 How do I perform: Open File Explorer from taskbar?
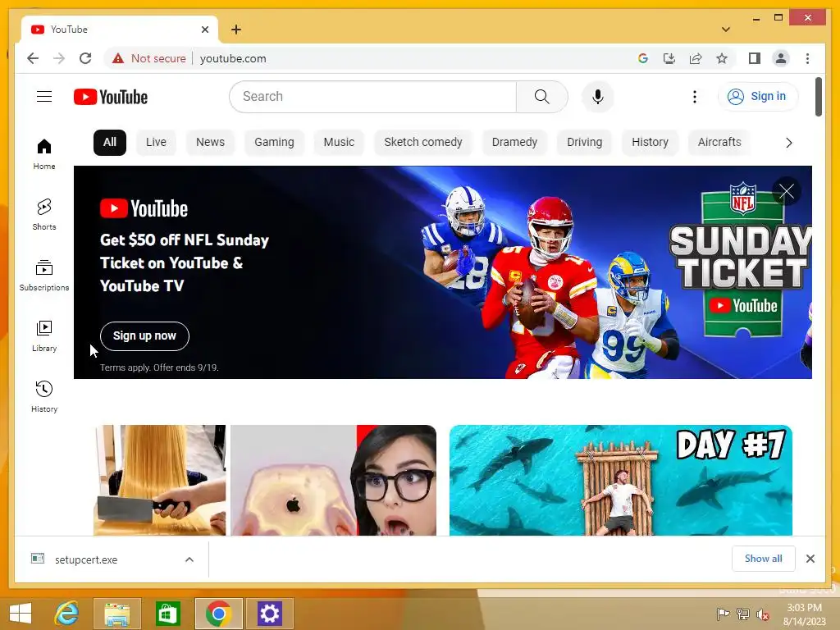click(x=116, y=614)
